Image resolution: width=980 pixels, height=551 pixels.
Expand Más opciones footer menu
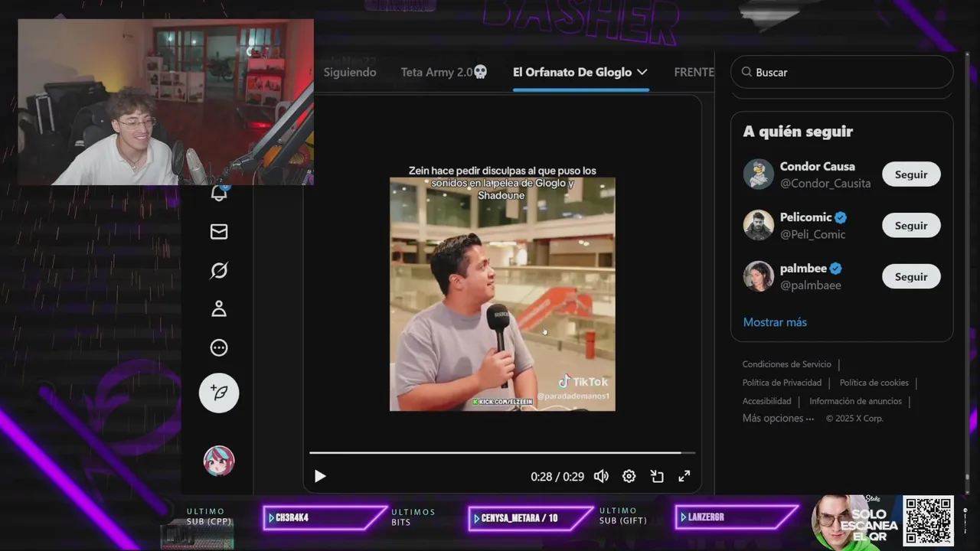(778, 419)
